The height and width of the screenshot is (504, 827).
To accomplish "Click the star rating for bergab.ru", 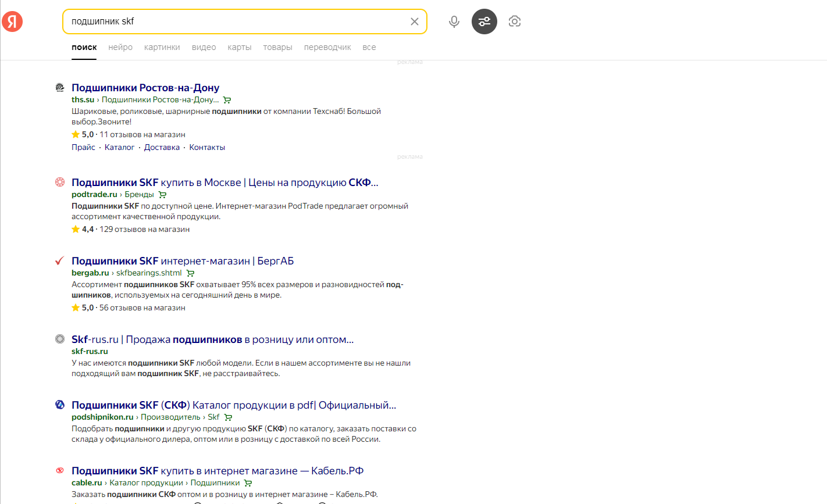I will click(83, 308).
